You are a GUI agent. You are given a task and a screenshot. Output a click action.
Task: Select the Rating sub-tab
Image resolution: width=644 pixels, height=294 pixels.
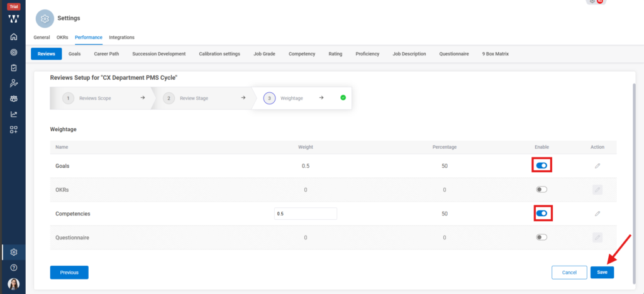tap(335, 54)
